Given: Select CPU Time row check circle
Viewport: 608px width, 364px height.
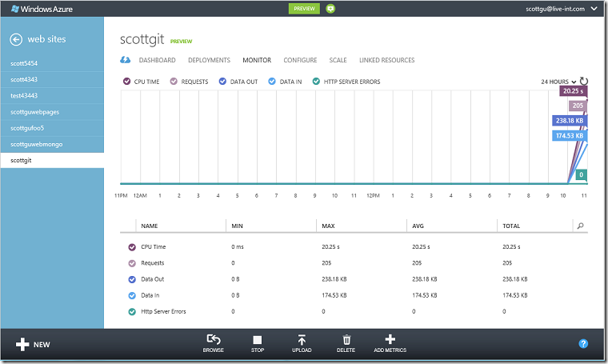Looking at the screenshot, I should (132, 247).
